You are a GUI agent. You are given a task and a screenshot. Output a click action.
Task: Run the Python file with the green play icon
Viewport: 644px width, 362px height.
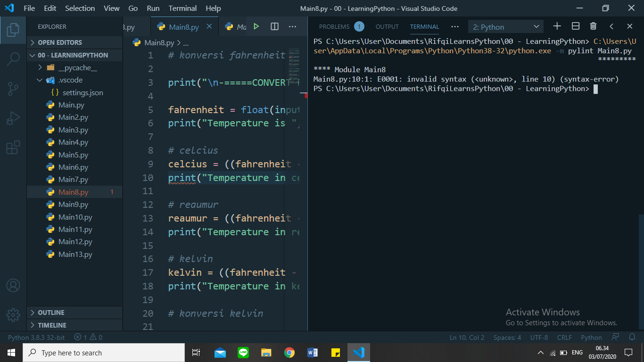pos(256,26)
